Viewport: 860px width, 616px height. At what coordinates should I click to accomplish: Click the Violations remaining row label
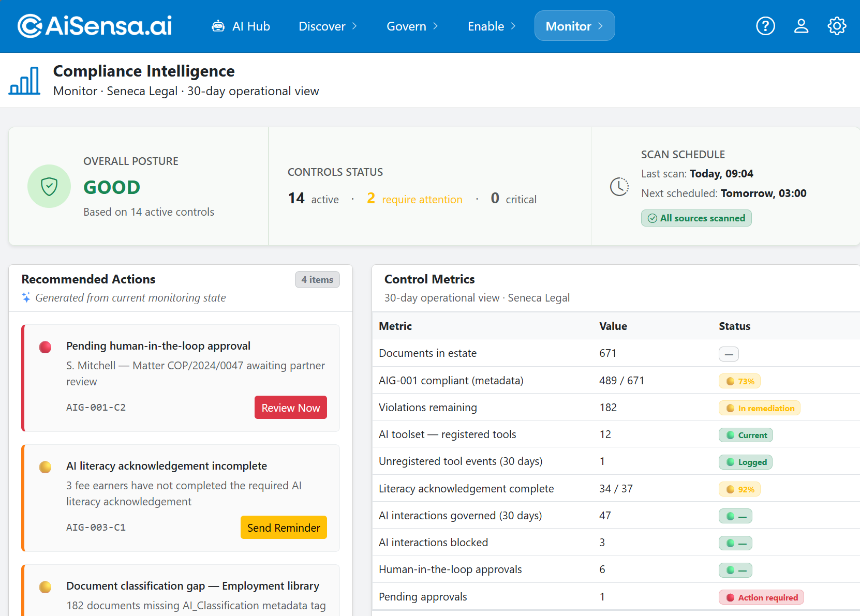tap(428, 408)
